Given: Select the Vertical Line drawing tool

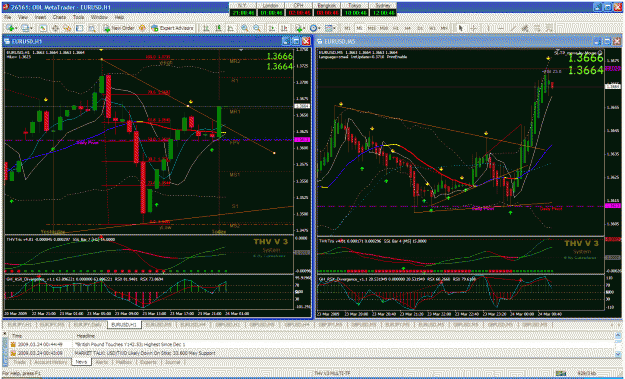Looking at the screenshot, I should [489, 28].
